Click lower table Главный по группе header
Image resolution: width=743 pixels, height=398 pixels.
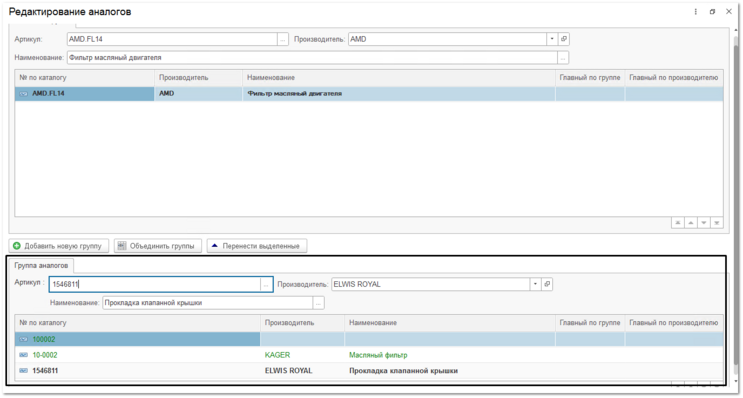[x=590, y=323]
